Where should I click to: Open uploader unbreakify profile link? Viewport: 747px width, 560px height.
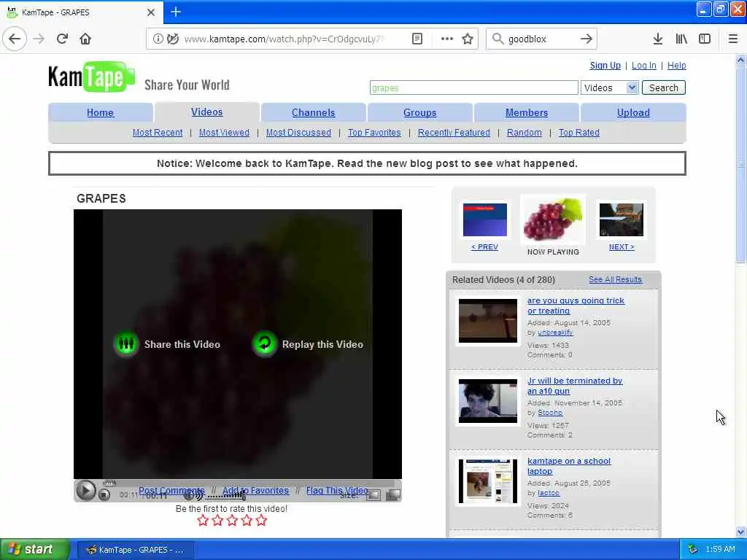[x=555, y=332]
